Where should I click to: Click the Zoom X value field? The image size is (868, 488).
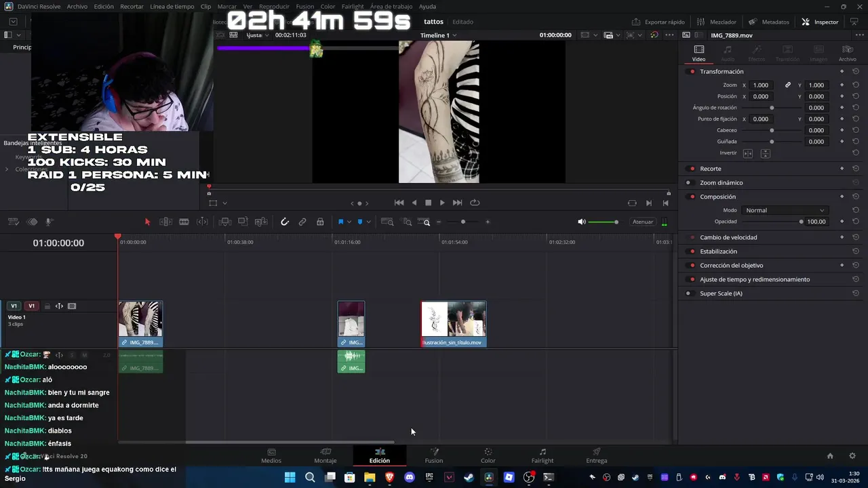coord(761,85)
